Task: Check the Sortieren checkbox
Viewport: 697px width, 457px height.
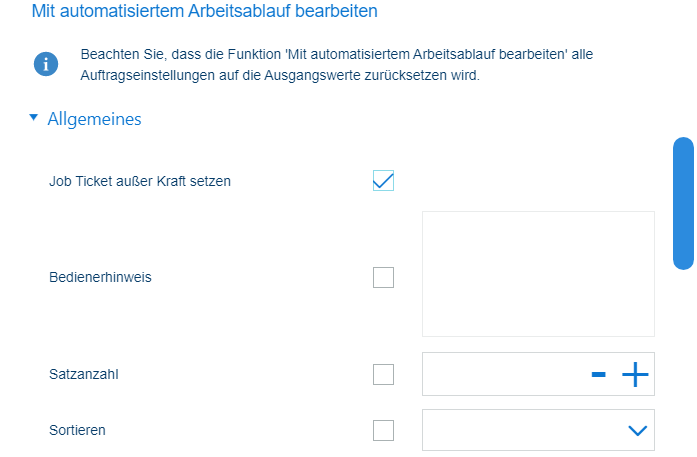Action: point(383,430)
